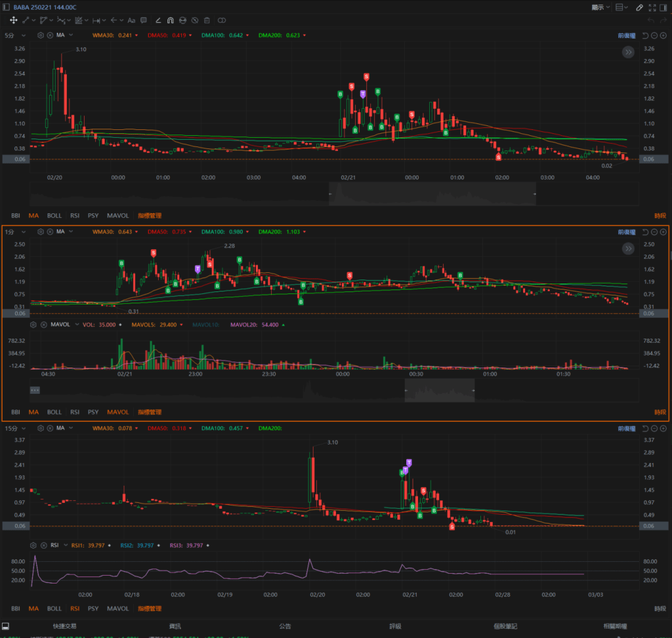This screenshot has height=638, width=672.
Task: Click the 前復權 link in top chart
Action: point(626,35)
